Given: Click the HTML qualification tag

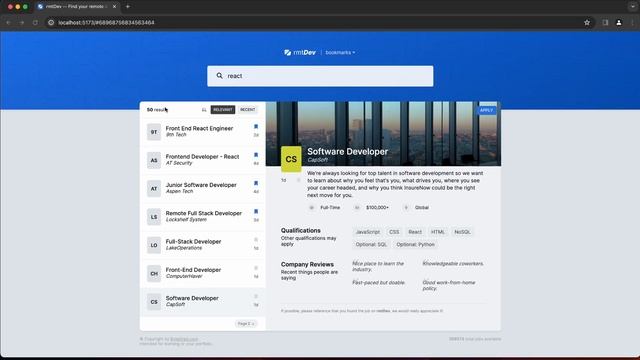Looking at the screenshot, I should (x=438, y=232).
